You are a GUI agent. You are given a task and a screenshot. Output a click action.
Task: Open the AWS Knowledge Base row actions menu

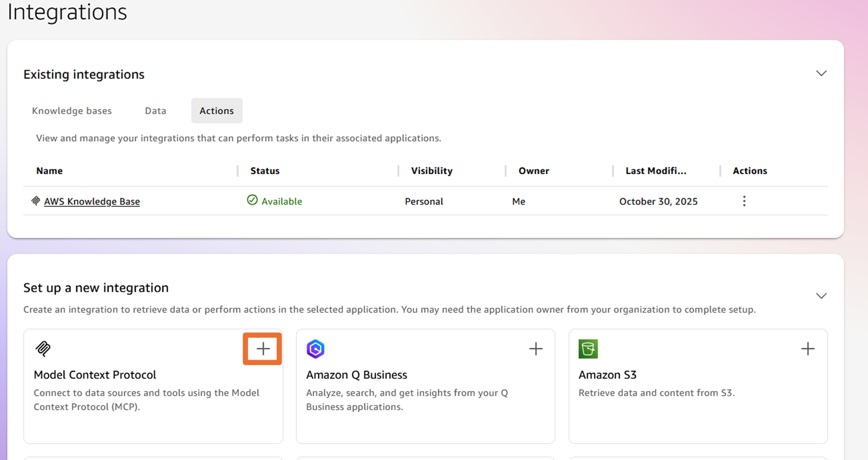(x=744, y=201)
